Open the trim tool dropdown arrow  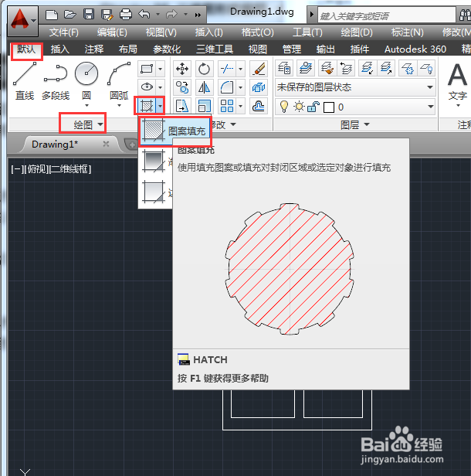(x=240, y=69)
